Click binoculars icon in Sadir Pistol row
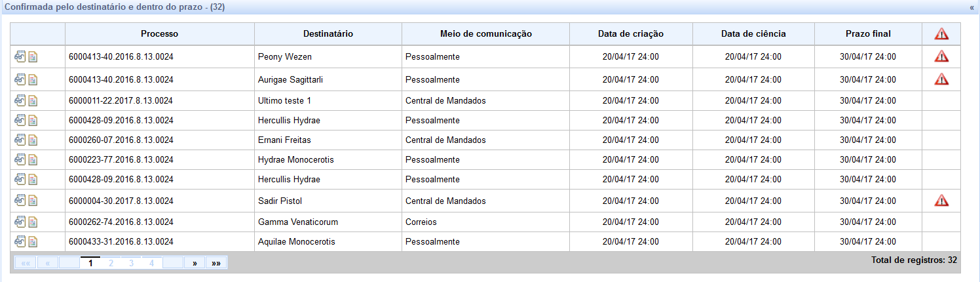Viewport: 980px width, 282px height. pyautogui.click(x=20, y=200)
